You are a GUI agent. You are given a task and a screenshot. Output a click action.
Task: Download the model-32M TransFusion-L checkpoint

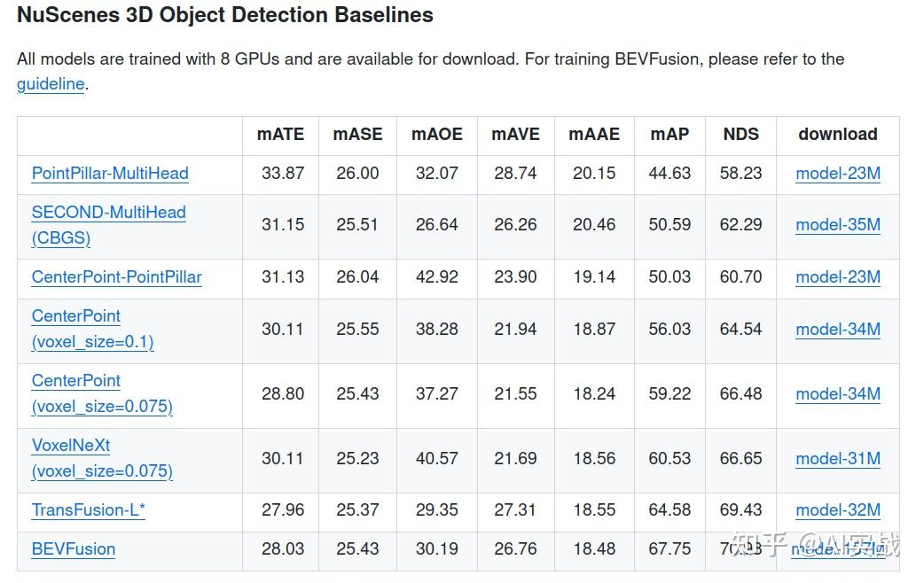coord(838,510)
